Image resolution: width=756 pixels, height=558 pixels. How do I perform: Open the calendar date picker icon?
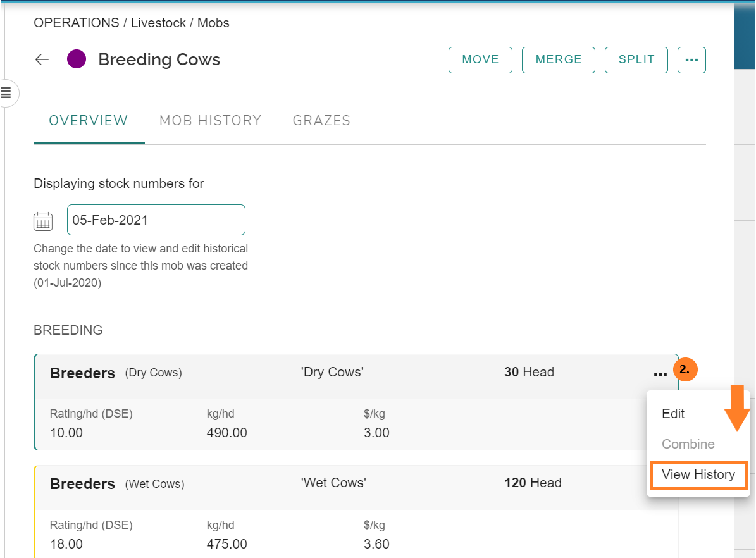[x=43, y=221]
